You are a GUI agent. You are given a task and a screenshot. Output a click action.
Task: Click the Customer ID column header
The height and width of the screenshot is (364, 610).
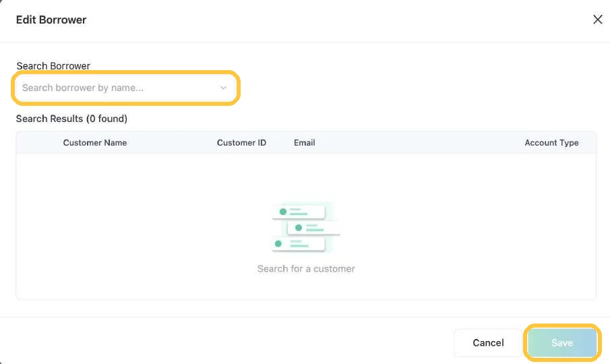click(x=241, y=143)
